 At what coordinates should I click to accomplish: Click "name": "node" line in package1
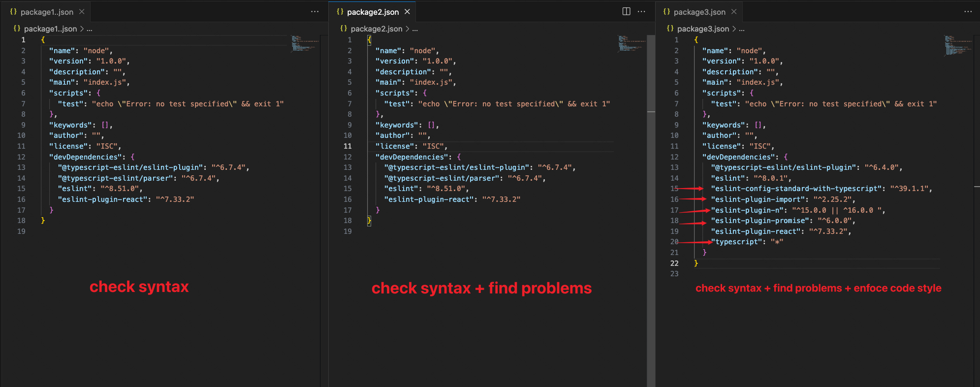point(81,51)
